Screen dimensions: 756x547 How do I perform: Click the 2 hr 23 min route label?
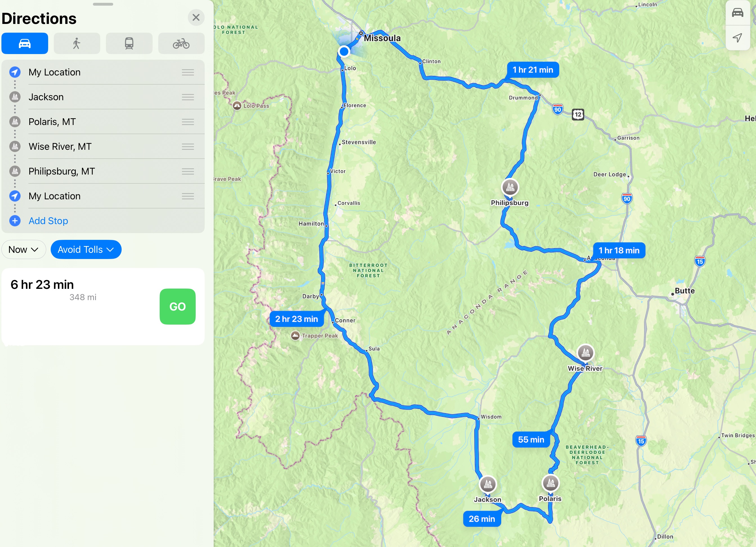click(297, 319)
